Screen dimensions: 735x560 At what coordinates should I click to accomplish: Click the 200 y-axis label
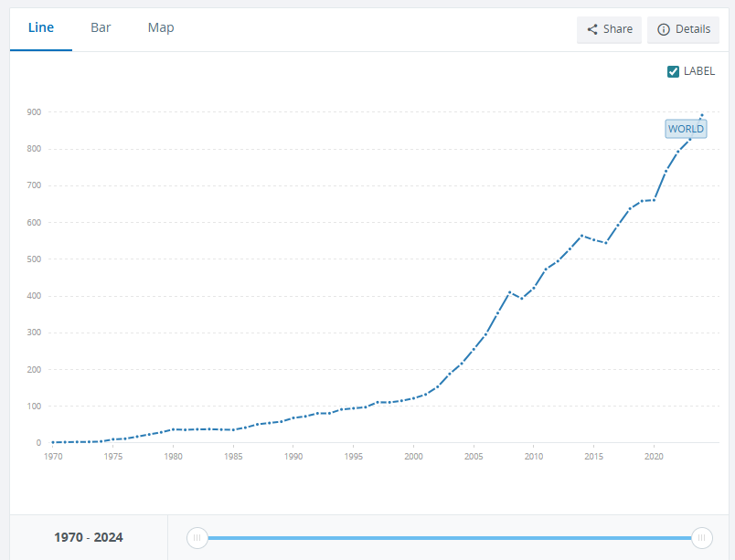[34, 369]
